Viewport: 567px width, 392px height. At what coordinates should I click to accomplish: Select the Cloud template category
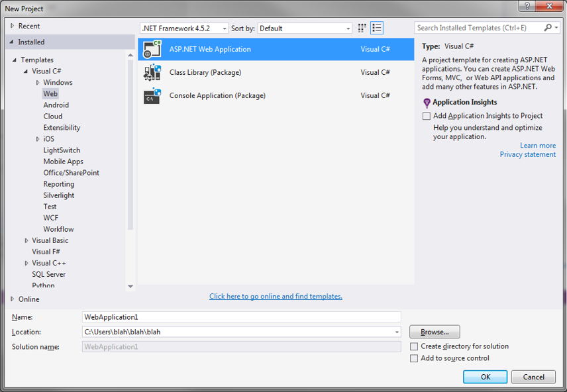tap(53, 117)
